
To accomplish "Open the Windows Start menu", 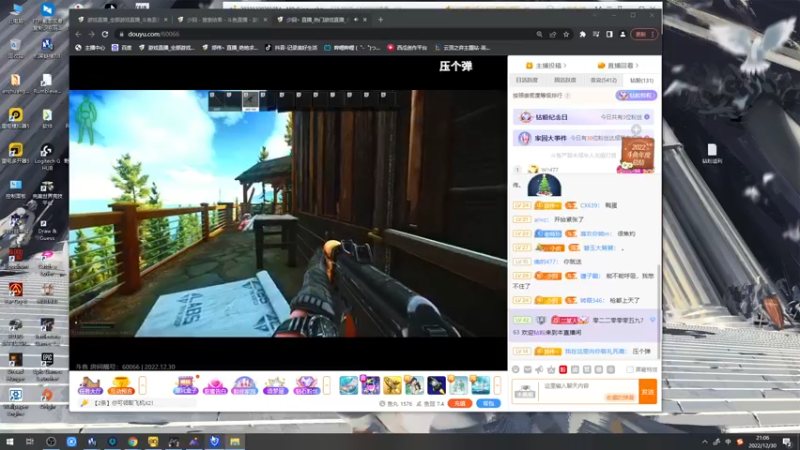I will coord(10,441).
